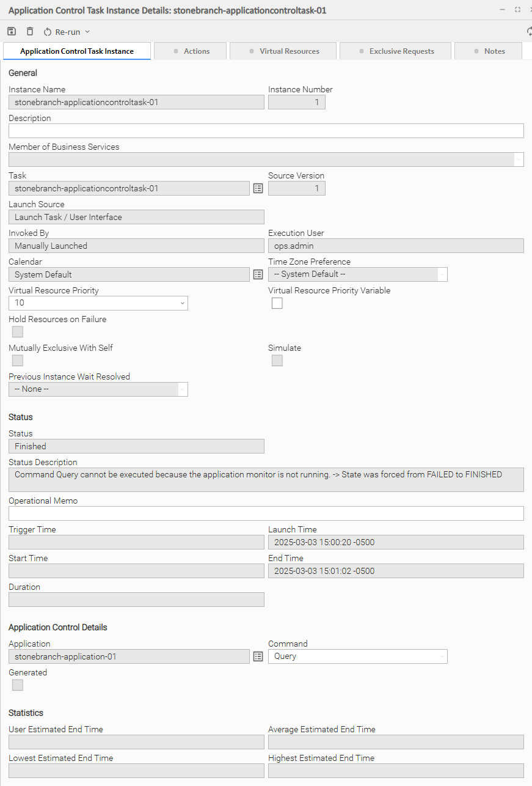Toggle Hold Resources on Failure checkbox
This screenshot has width=532, height=786.
pos(18,332)
